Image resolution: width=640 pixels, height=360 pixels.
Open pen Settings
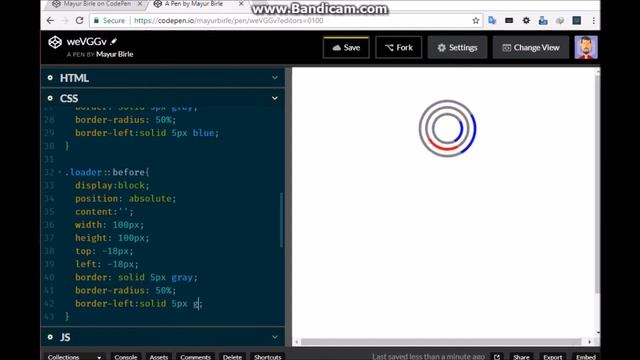coord(458,47)
